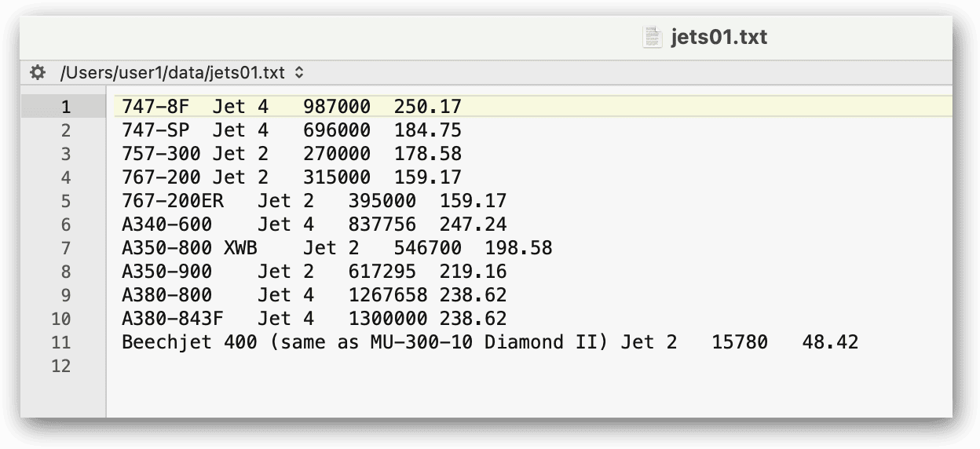Open the gear settings menu in the navigation bar
Viewport: 980px width, 449px height.
[x=37, y=73]
